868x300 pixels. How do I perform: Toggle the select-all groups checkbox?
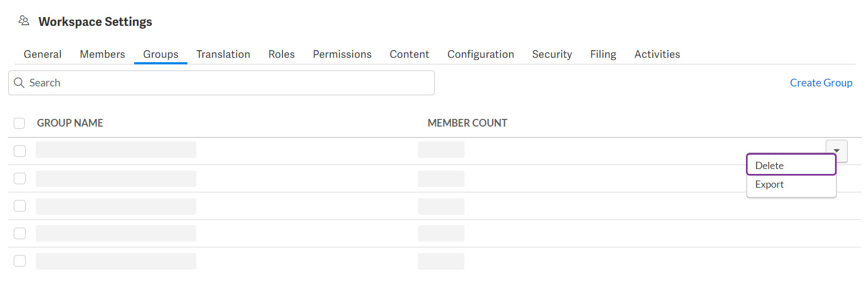tap(19, 123)
